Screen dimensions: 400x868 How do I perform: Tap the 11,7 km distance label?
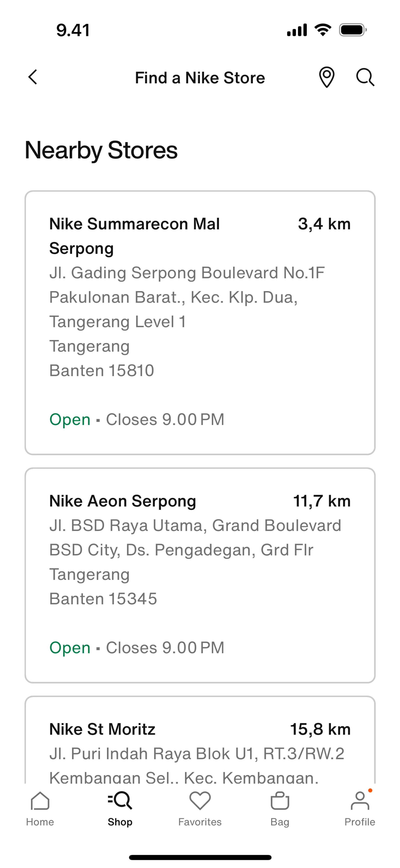321,501
